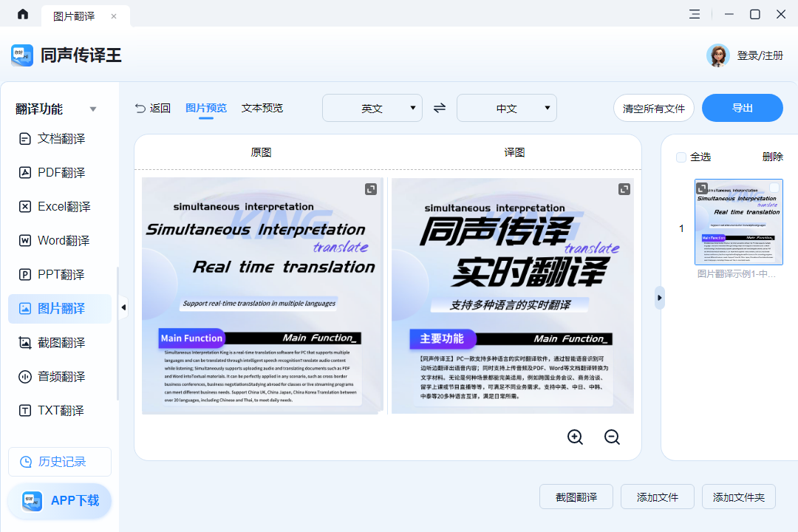
Task: Click 译图 column header
Action: point(514,152)
